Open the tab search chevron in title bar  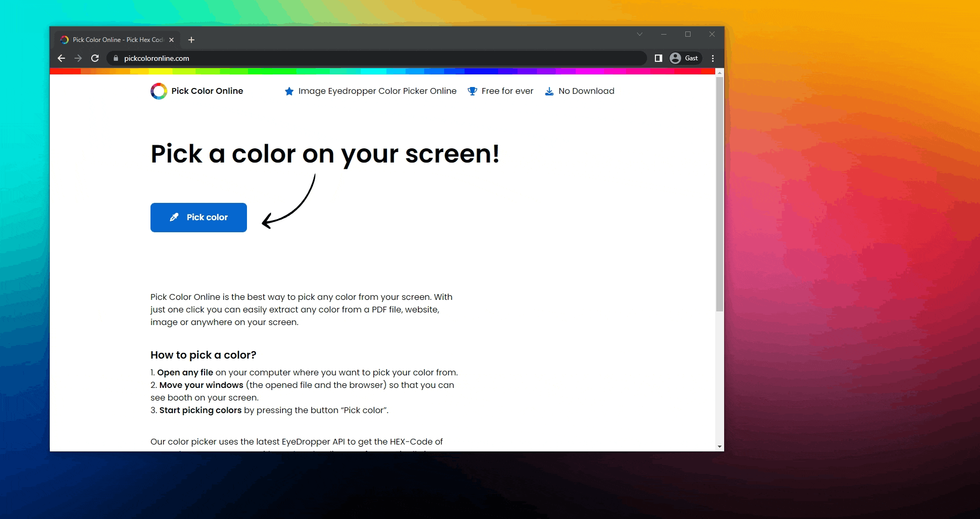pyautogui.click(x=640, y=34)
